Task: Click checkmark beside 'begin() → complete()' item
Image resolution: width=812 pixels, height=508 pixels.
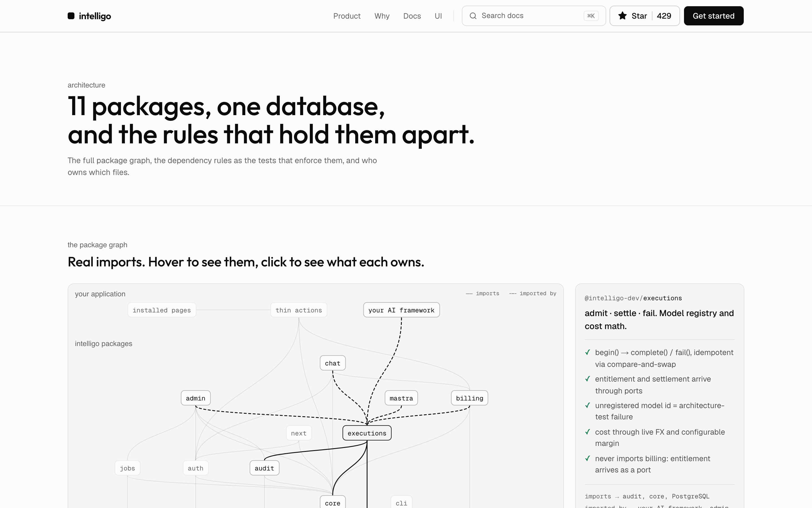Action: [x=588, y=352]
